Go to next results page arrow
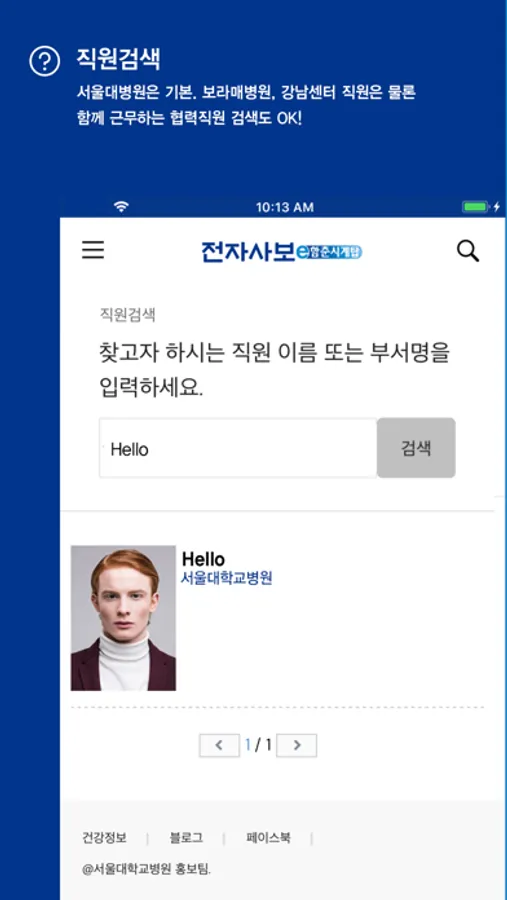Screen dimensions: 507x900 [x=297, y=746]
